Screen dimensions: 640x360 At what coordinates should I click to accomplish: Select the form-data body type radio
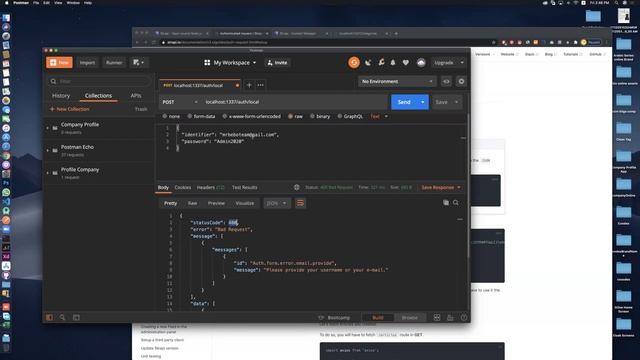190,116
